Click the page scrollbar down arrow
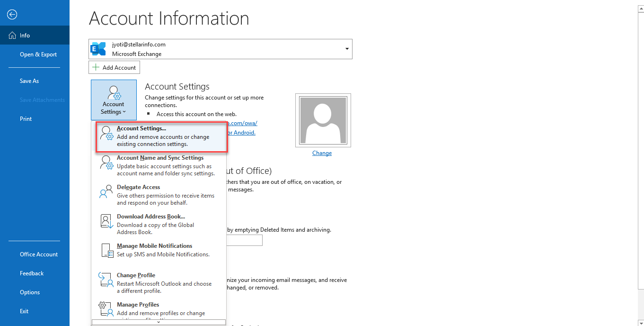The width and height of the screenshot is (644, 326). click(640, 322)
